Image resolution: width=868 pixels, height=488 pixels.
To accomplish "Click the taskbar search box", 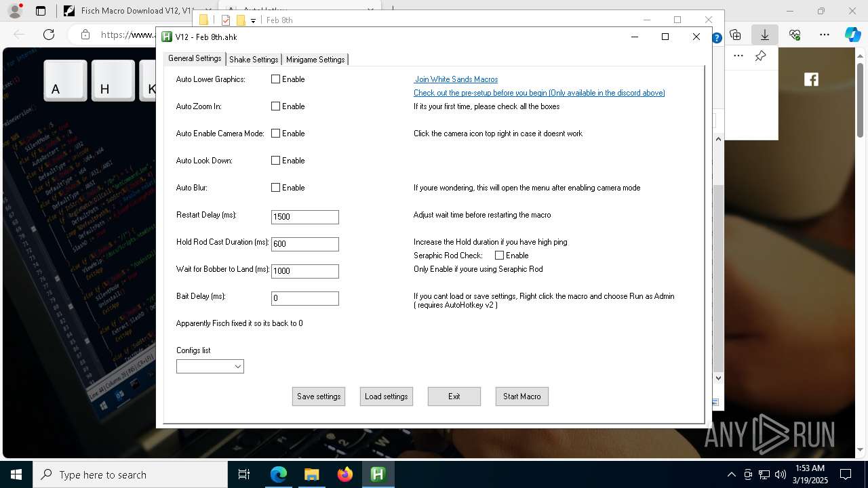I will 130,474.
